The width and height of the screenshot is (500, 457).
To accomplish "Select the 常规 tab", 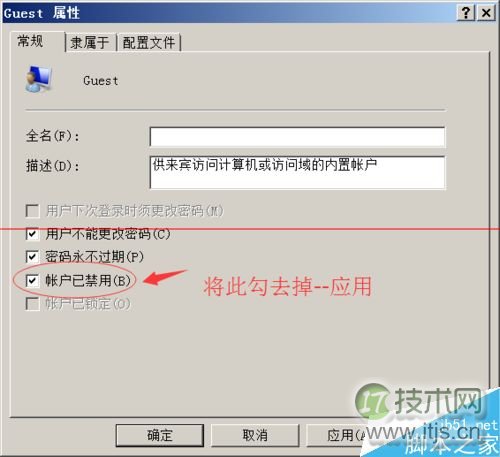I will pos(30,41).
